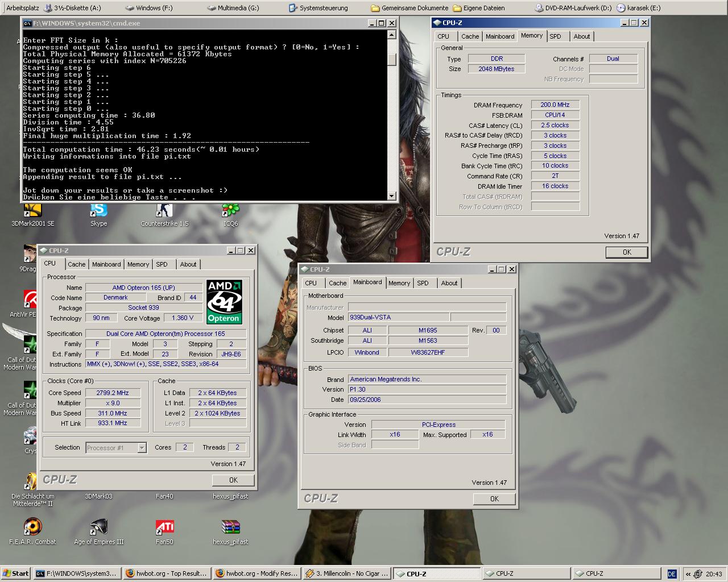Switch to Cache tab in CPU window
Viewport: 728px width, 582px height.
point(77,264)
